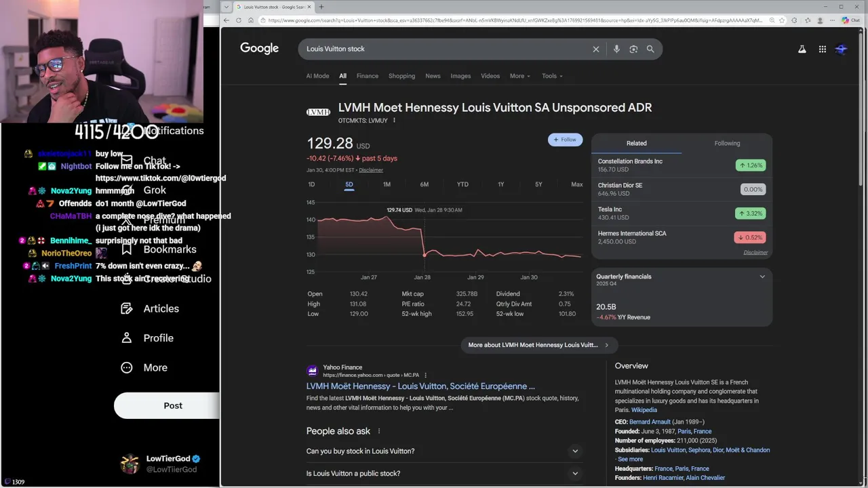Open the Google account avatar
The width and height of the screenshot is (868, 488).
click(842, 49)
